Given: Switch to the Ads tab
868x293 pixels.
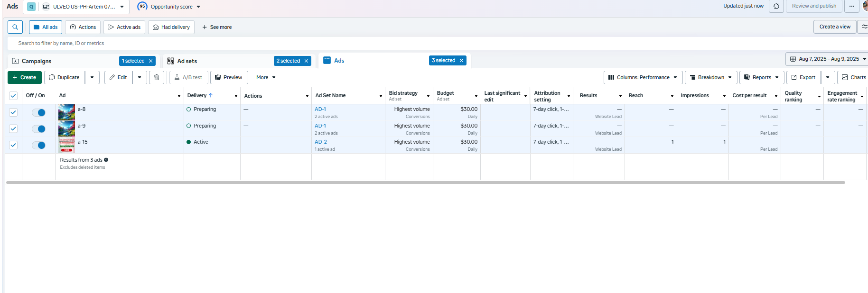Looking at the screenshot, I should [x=339, y=61].
